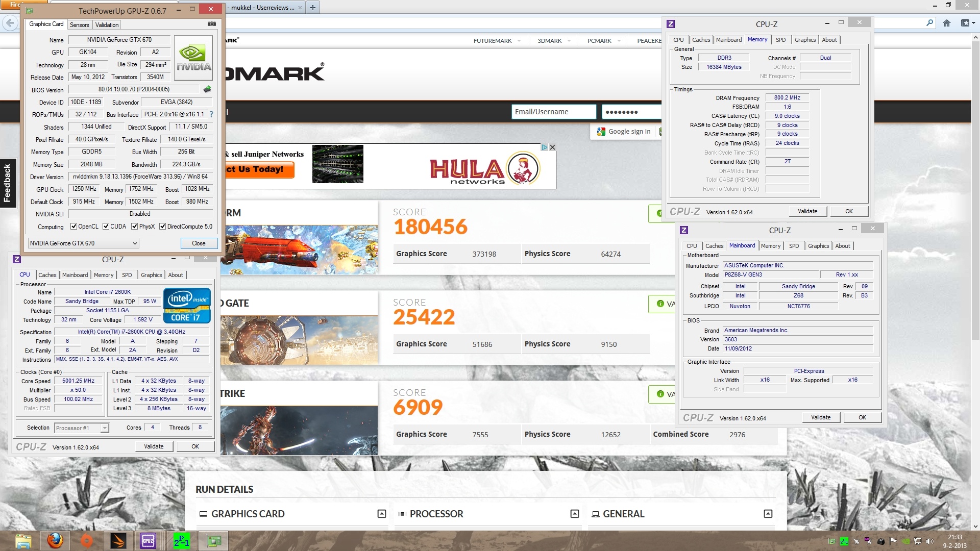Click the taskbar clock showing 21:33
This screenshot has width=980, height=551.
tap(954, 541)
